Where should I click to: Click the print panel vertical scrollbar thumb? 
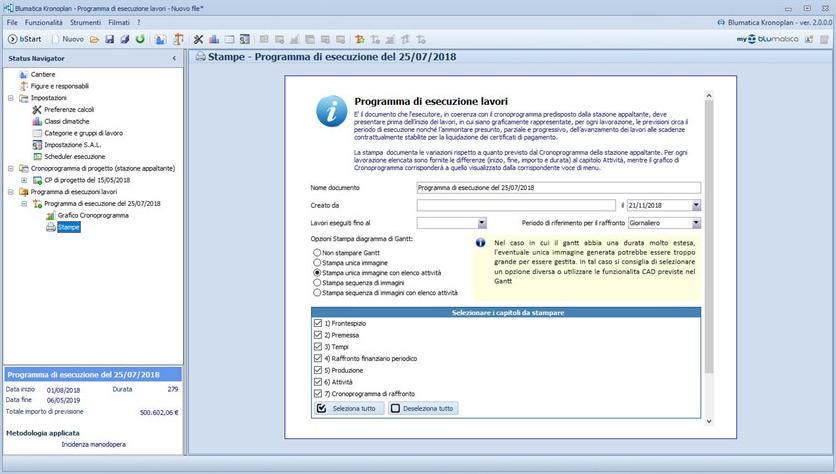tap(709, 236)
